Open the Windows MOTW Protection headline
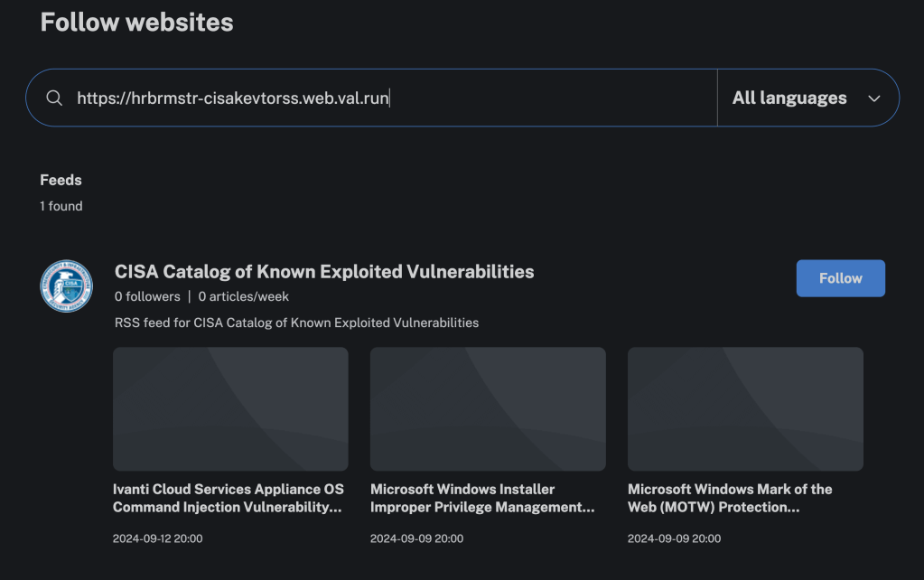This screenshot has width=924, height=580. point(730,498)
